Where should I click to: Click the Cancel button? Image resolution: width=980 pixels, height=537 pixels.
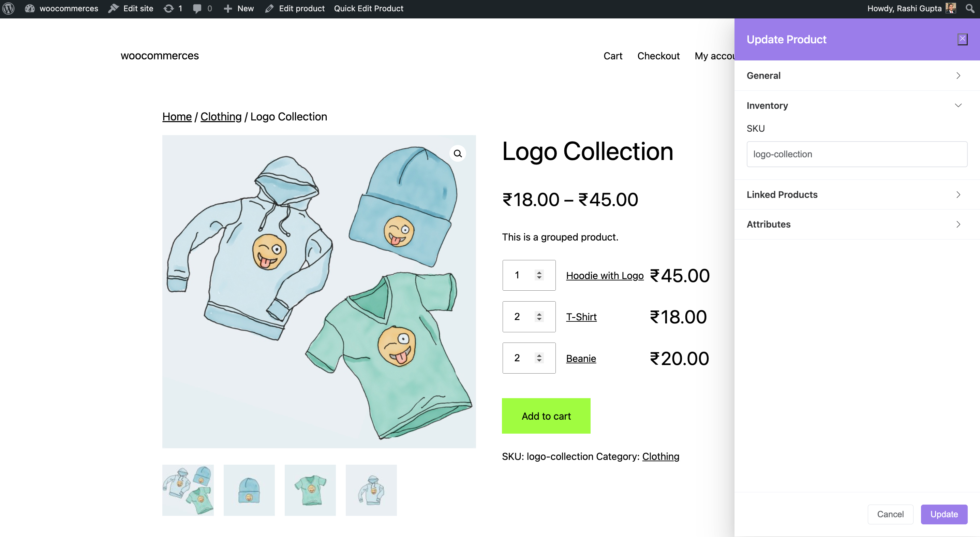point(890,514)
